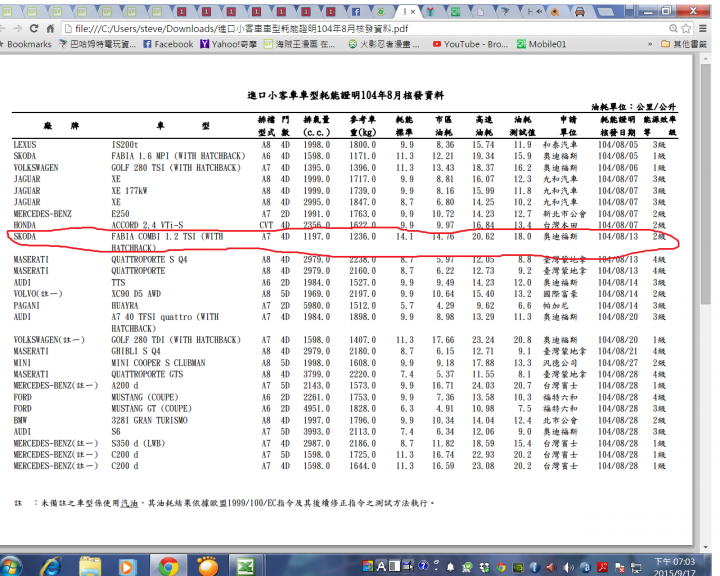Open the Facebook bookmark
The image size is (720, 576).
tap(168, 44)
